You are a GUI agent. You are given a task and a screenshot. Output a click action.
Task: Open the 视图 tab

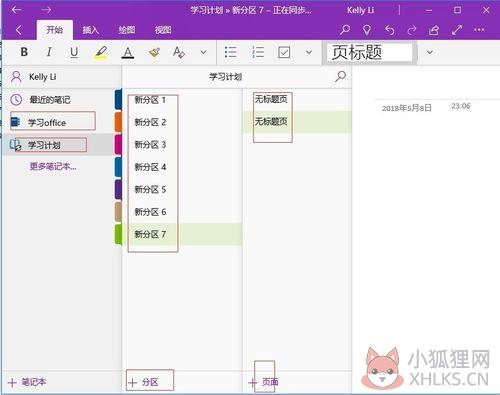(x=163, y=30)
